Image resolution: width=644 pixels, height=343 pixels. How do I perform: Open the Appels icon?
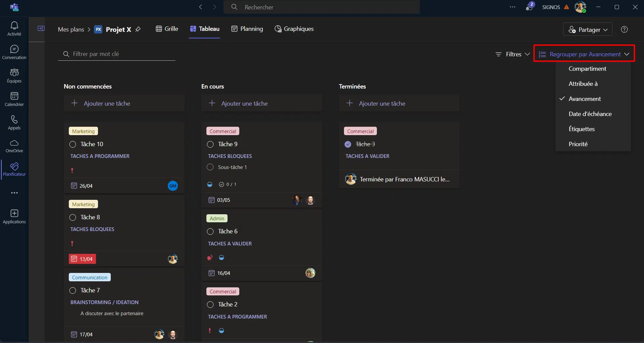pos(14,122)
